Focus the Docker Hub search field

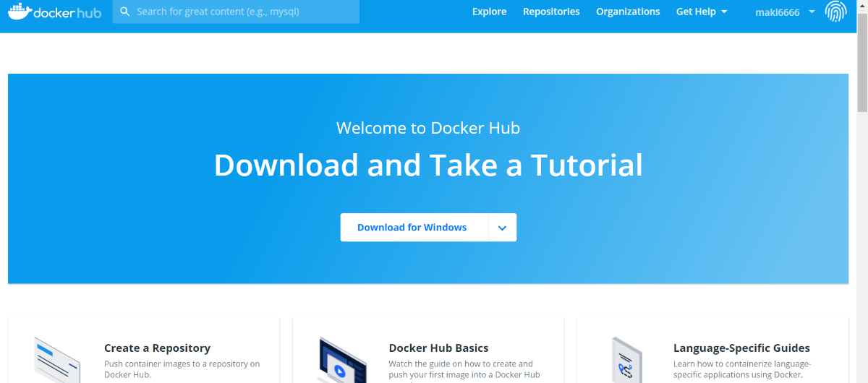(236, 12)
